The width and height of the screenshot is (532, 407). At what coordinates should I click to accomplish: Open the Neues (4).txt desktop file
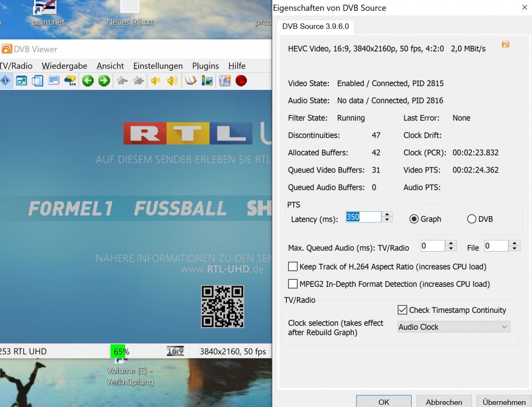point(130,13)
